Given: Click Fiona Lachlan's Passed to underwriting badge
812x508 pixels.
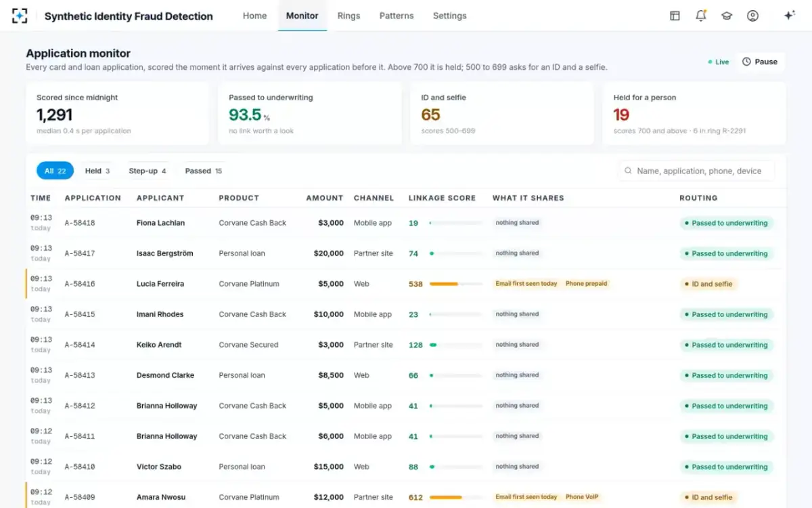Looking at the screenshot, I should (726, 223).
